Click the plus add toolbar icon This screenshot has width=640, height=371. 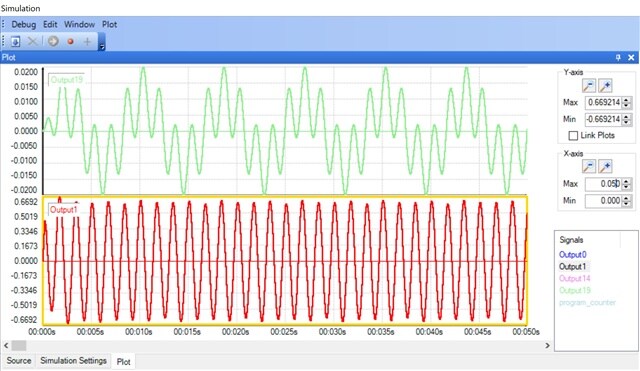coord(87,41)
